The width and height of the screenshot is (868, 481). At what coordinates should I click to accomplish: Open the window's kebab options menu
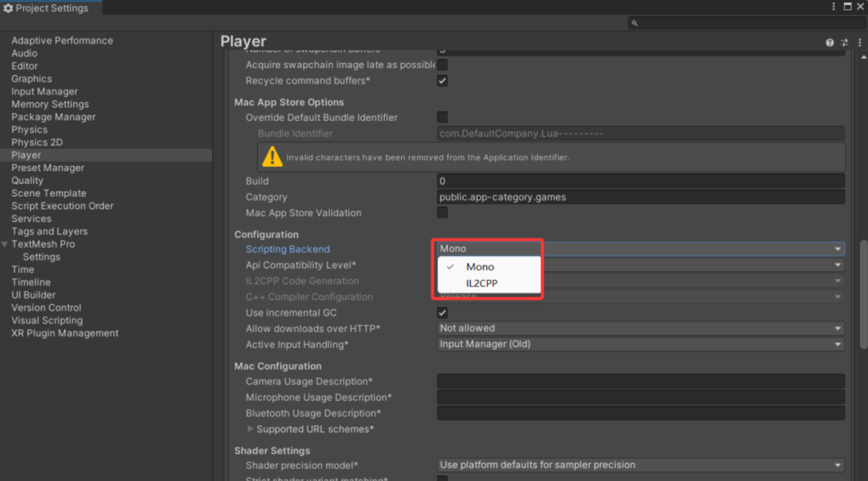click(833, 7)
